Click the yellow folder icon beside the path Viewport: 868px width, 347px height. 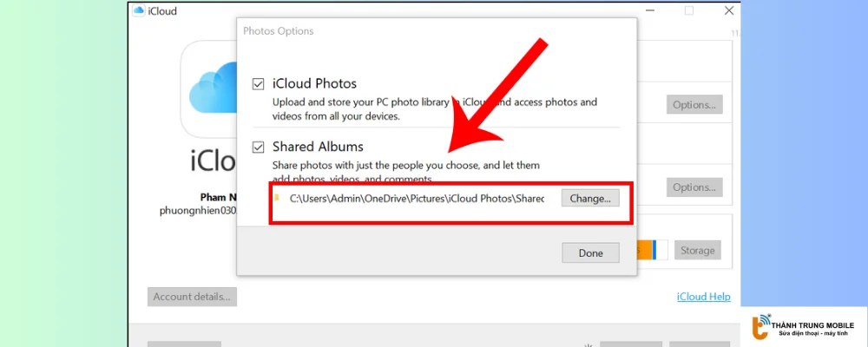277,198
